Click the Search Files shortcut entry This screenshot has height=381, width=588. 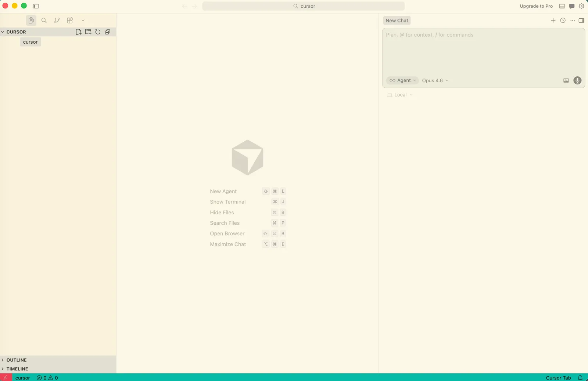click(x=248, y=223)
